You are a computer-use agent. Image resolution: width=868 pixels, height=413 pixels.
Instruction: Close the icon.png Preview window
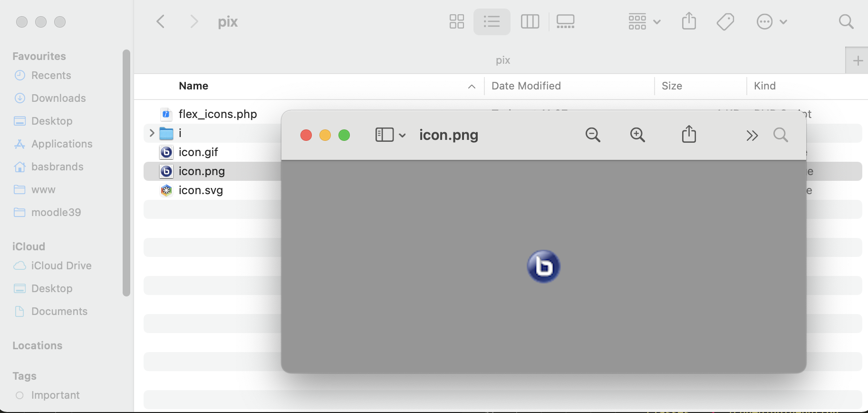[x=306, y=136]
